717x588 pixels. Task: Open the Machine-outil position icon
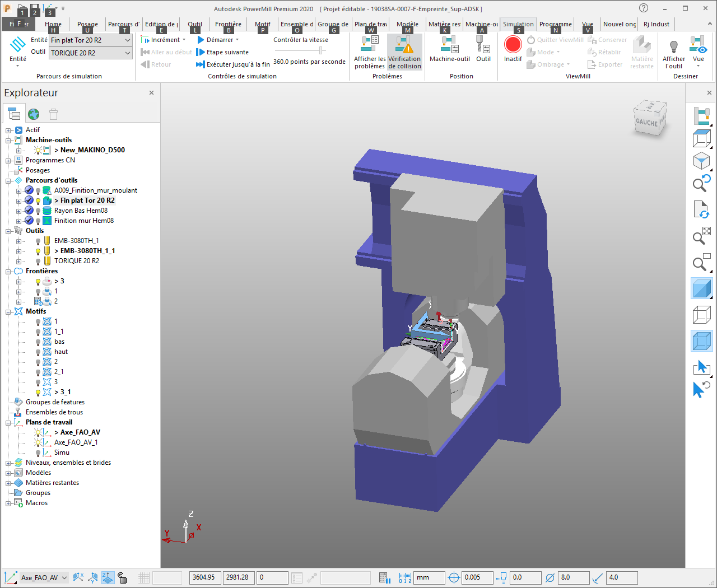449,45
